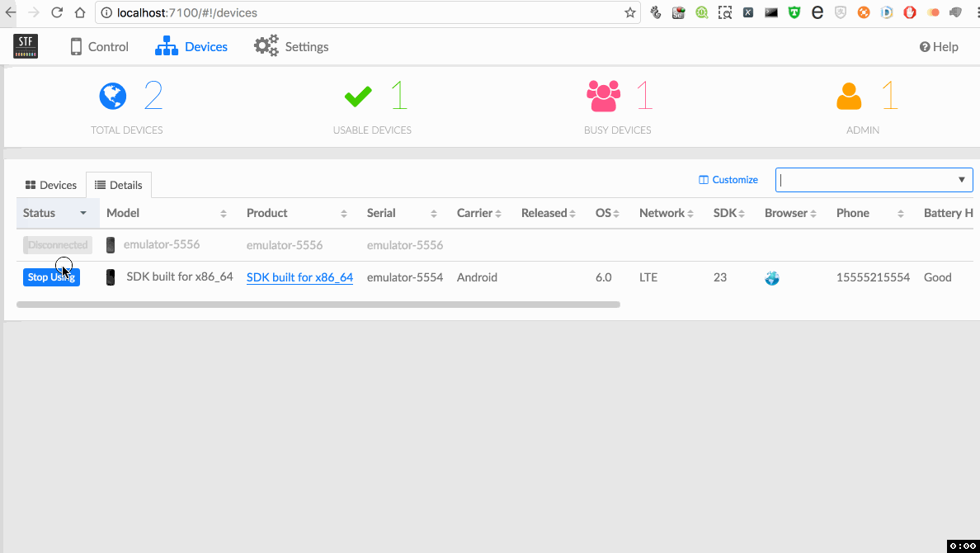The height and width of the screenshot is (553, 980).
Task: Select serial text emulator-5556
Action: tap(405, 245)
